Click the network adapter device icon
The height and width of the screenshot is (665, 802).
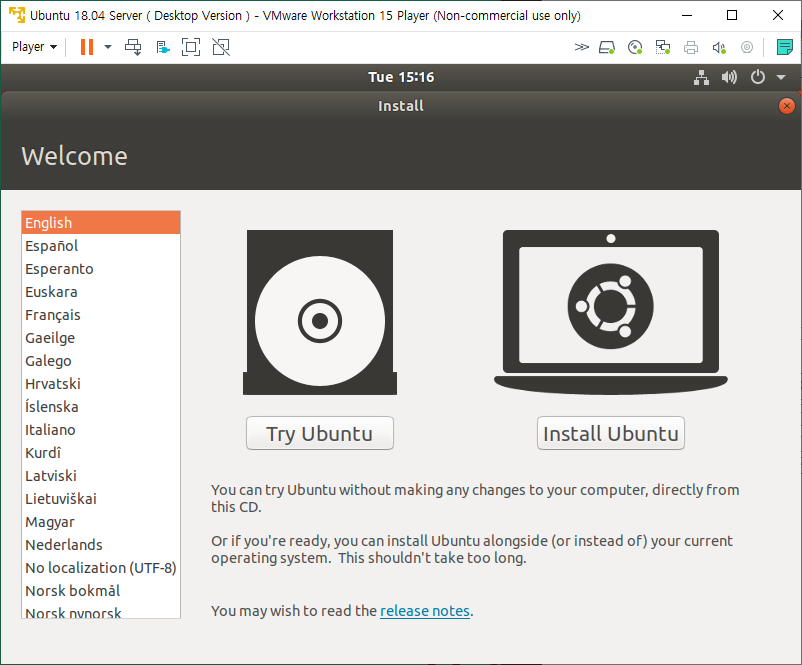tap(663, 48)
